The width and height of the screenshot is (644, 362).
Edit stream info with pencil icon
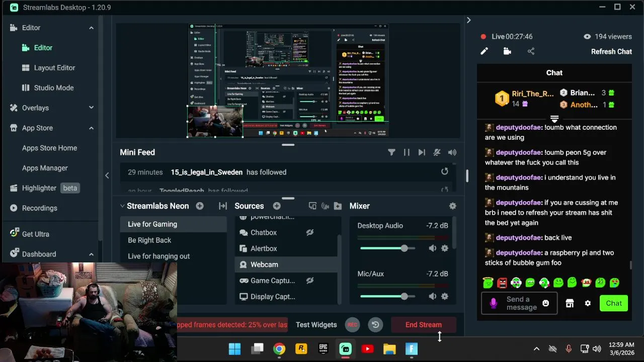[484, 51]
